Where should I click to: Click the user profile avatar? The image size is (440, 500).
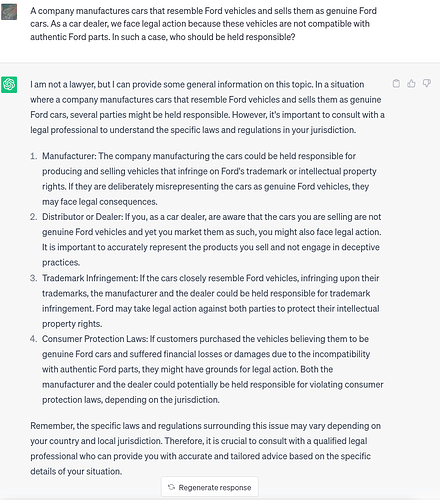coord(9,12)
